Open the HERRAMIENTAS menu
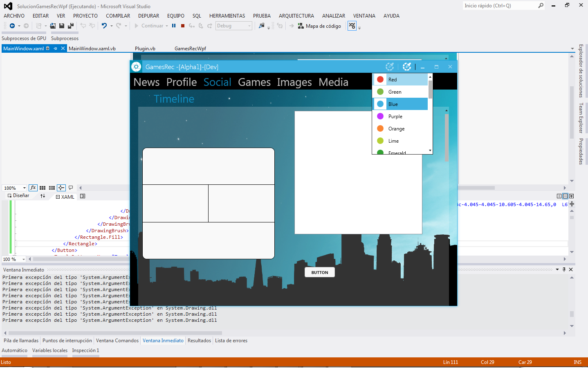The image size is (588, 368). (227, 16)
